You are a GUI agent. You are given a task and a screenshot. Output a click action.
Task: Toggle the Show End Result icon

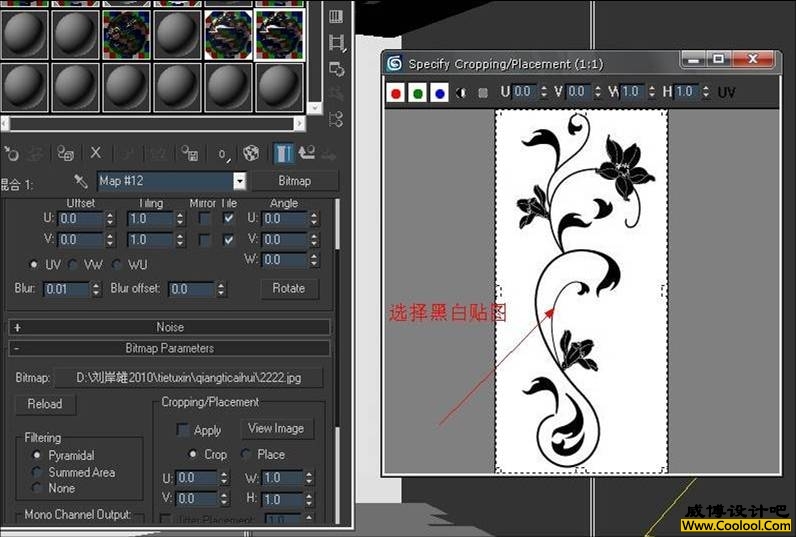(x=284, y=153)
